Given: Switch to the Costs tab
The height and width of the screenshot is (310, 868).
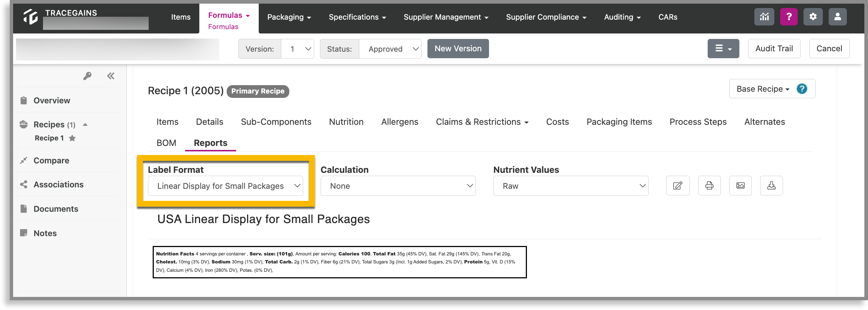Looking at the screenshot, I should [x=557, y=122].
